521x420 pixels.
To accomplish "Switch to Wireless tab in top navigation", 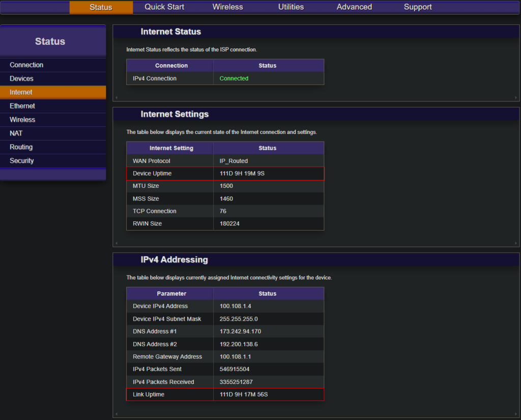I will (x=227, y=7).
